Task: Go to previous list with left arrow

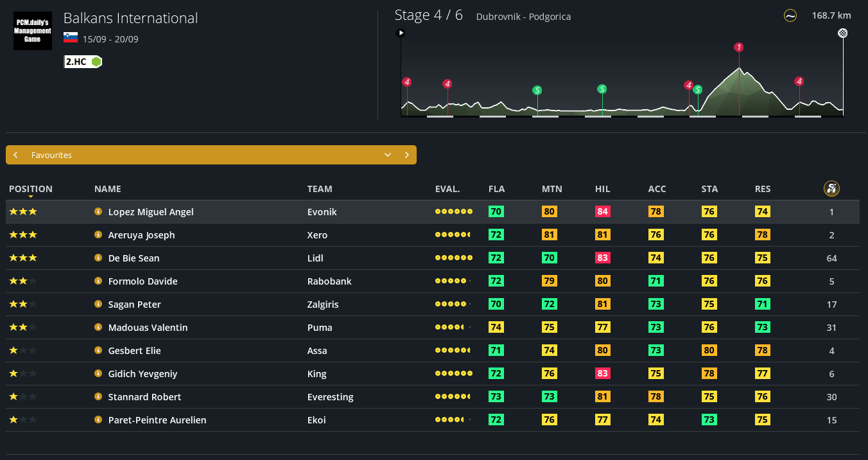Action: click(x=15, y=155)
